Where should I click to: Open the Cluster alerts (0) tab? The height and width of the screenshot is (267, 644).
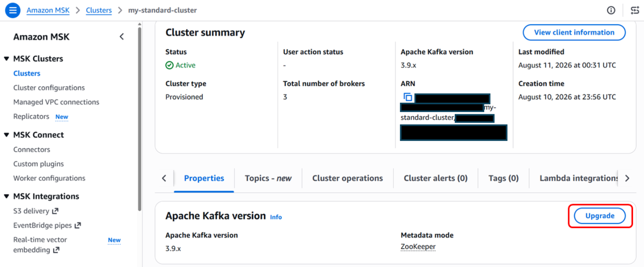click(435, 178)
